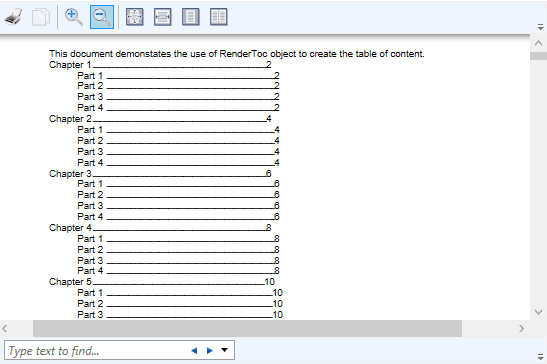Find previous match with left arrow

click(194, 350)
